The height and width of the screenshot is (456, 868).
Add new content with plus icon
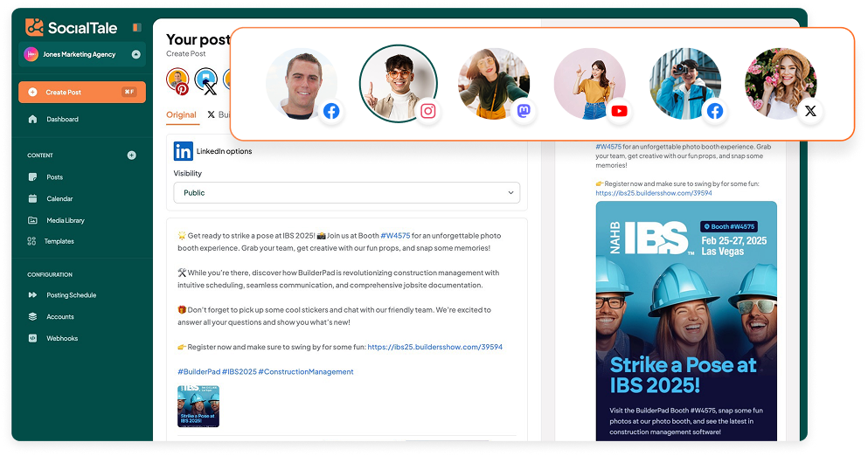(132, 155)
